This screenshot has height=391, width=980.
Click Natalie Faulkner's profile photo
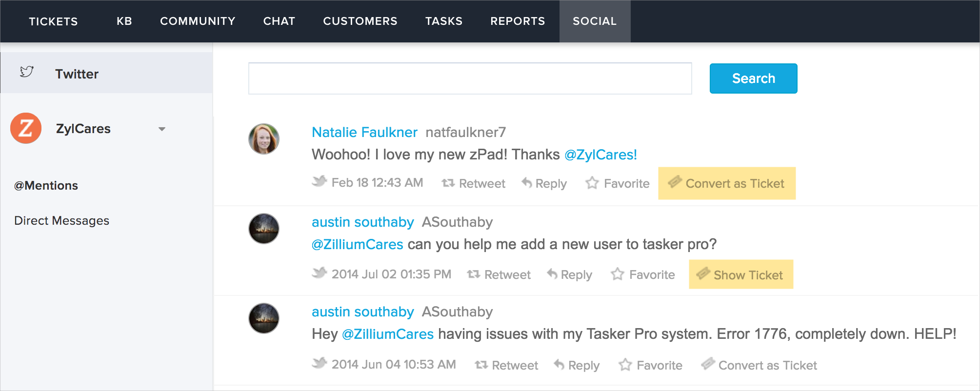point(264,139)
